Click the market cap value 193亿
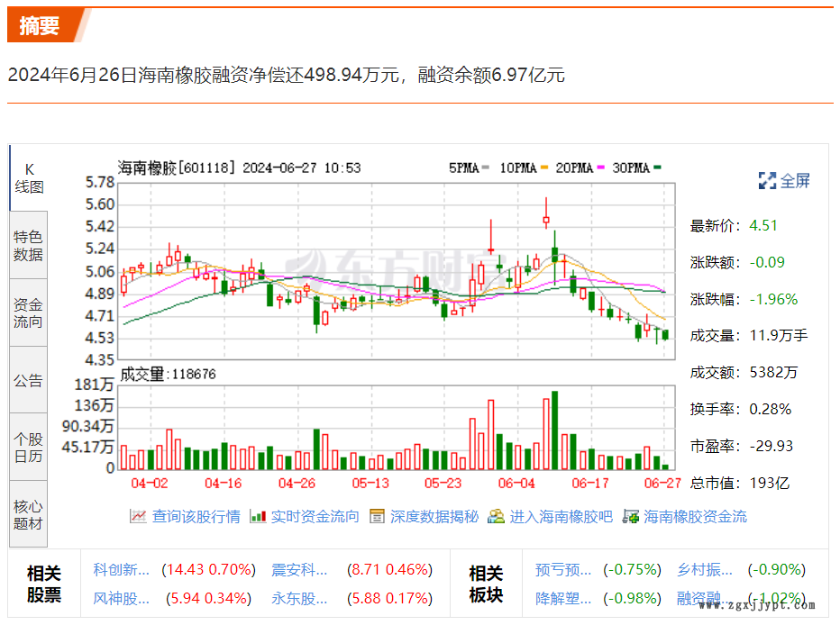This screenshot has height=625, width=840. tap(770, 484)
